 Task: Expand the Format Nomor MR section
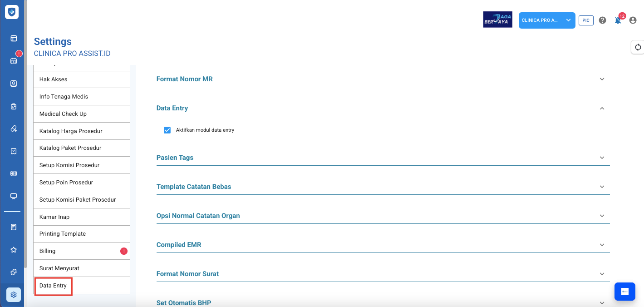tap(383, 79)
